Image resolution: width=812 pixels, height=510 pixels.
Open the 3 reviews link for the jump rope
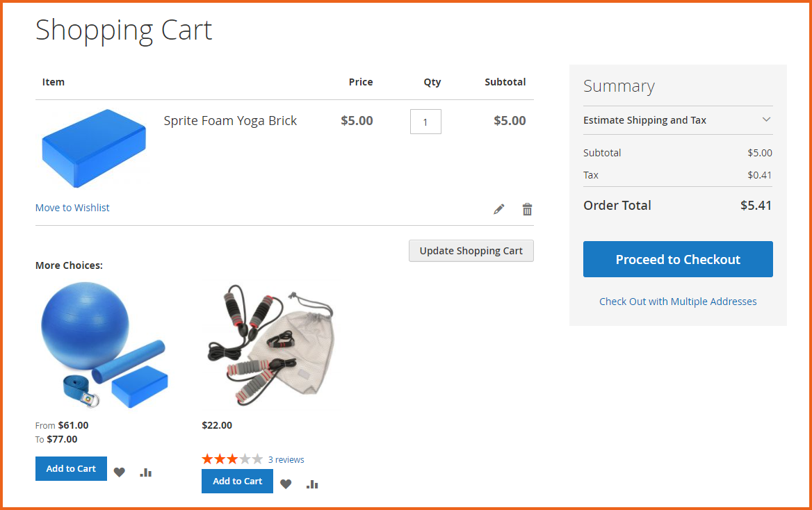286,459
